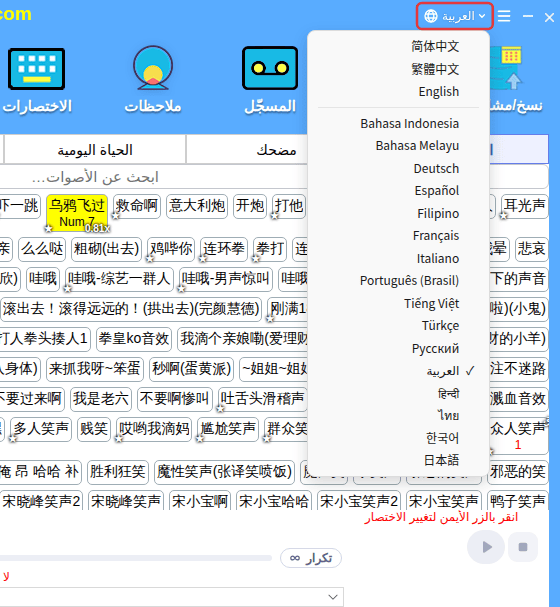Play the 粗砌(出去) sound
The width and height of the screenshot is (560, 607).
(106, 249)
